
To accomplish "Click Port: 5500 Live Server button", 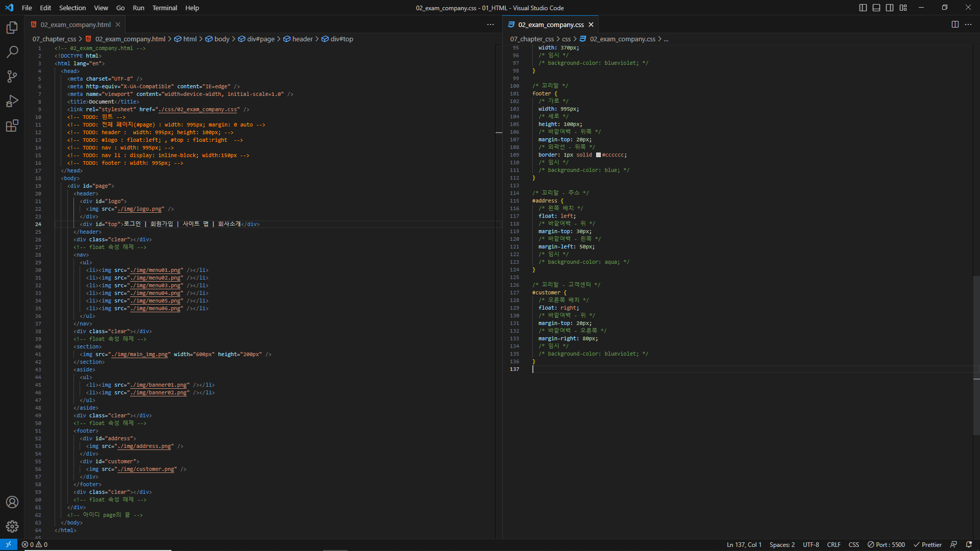I will coord(887,544).
